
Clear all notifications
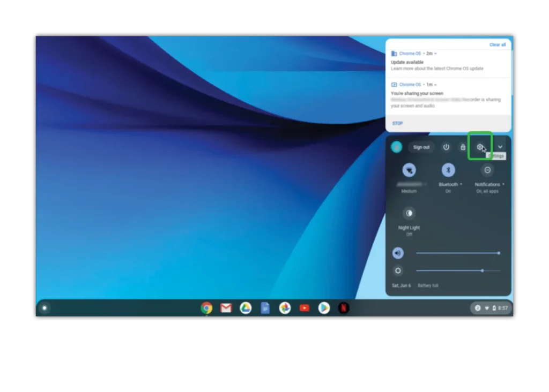498,45
